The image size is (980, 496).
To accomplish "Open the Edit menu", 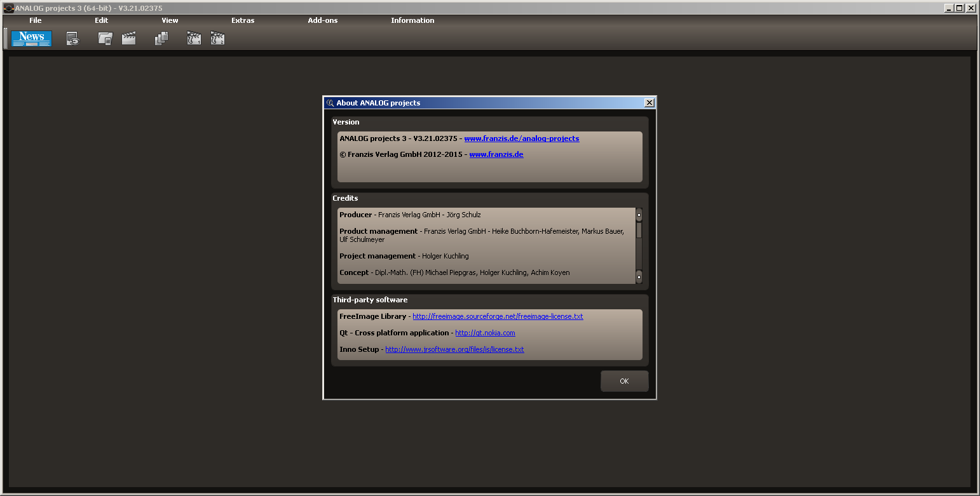I will pos(102,20).
